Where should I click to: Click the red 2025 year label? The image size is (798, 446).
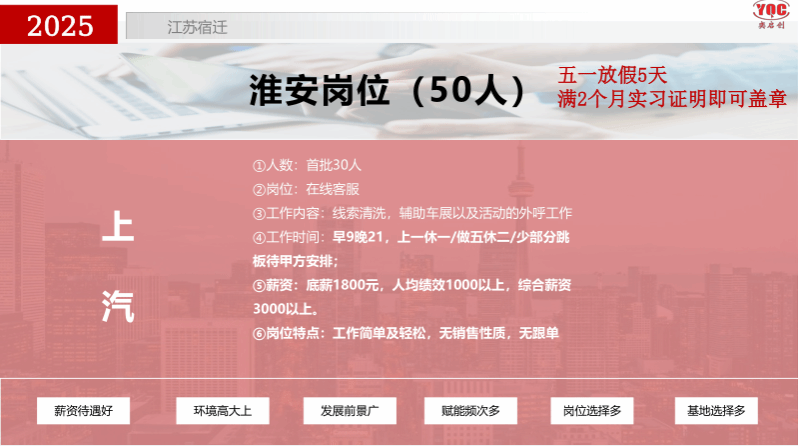pos(59,25)
